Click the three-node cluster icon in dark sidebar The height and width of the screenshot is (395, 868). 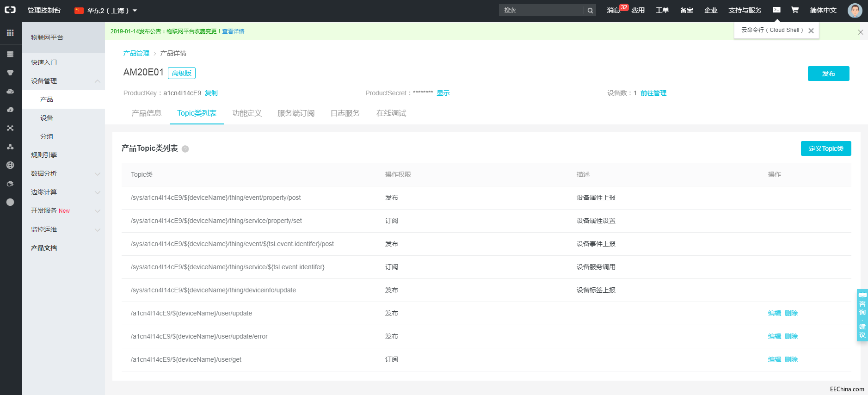pos(10,147)
